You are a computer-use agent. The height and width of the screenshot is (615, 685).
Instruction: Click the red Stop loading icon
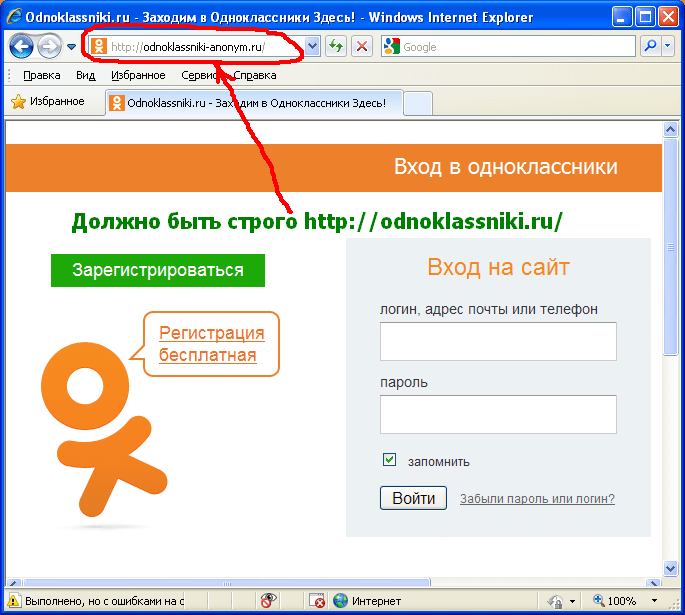tap(362, 46)
